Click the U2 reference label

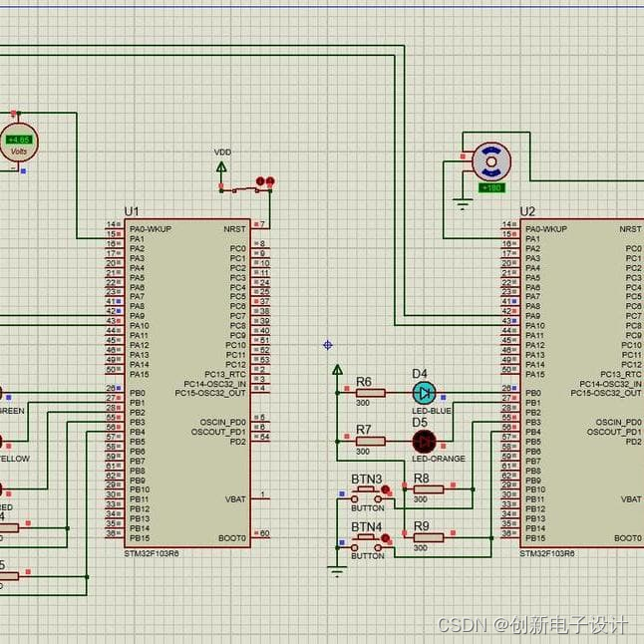[x=527, y=211]
